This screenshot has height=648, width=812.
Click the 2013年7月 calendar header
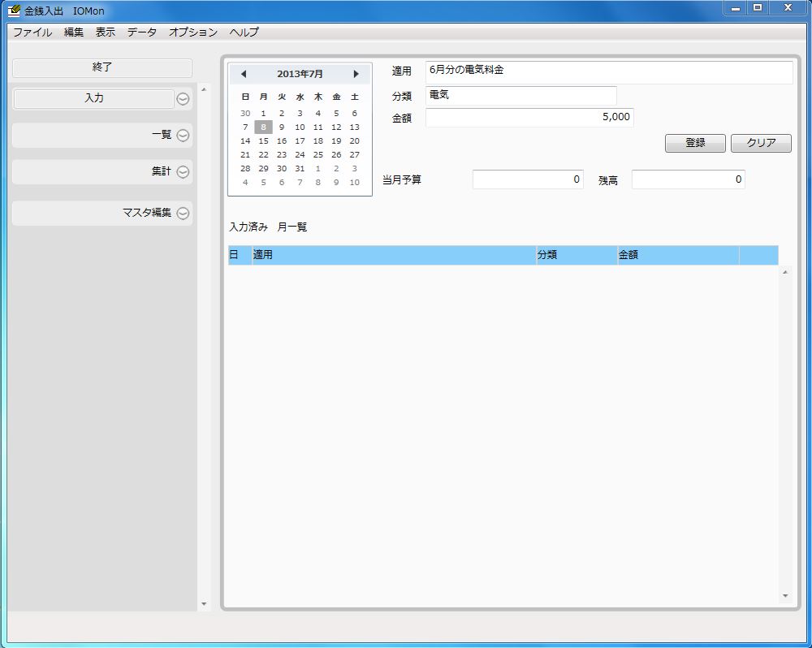(300, 74)
